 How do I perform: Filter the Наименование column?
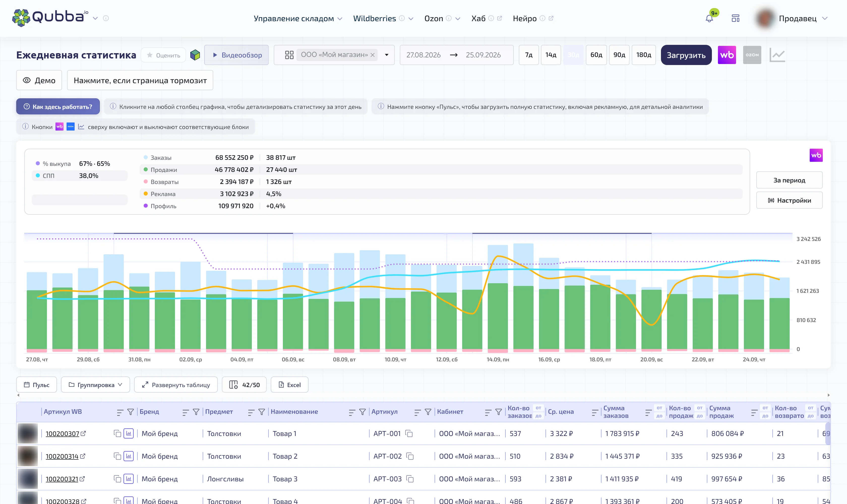pyautogui.click(x=362, y=412)
